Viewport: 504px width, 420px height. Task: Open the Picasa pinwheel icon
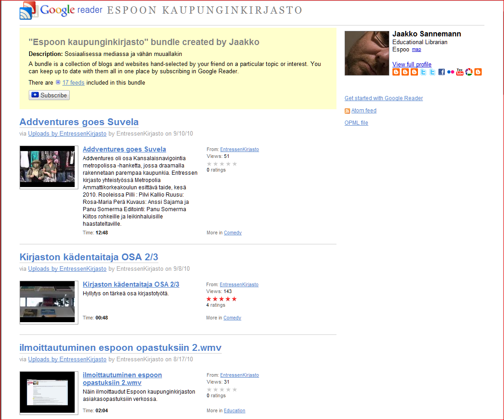pyautogui.click(x=469, y=72)
